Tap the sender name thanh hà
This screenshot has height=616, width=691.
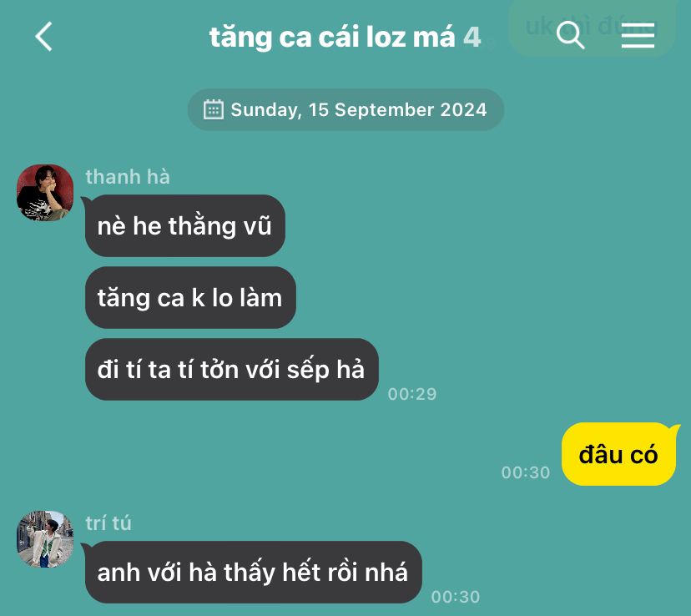click(x=128, y=177)
